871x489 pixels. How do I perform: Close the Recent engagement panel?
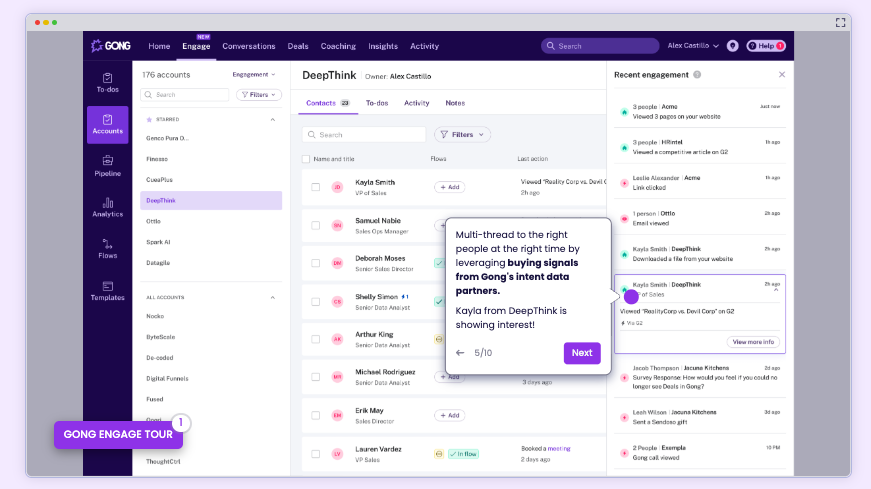click(x=782, y=74)
